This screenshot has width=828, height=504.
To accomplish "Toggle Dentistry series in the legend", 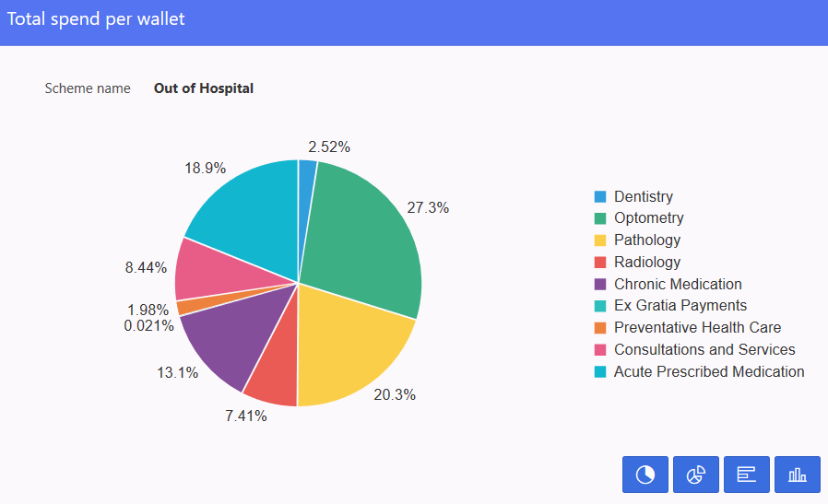I will (x=644, y=196).
